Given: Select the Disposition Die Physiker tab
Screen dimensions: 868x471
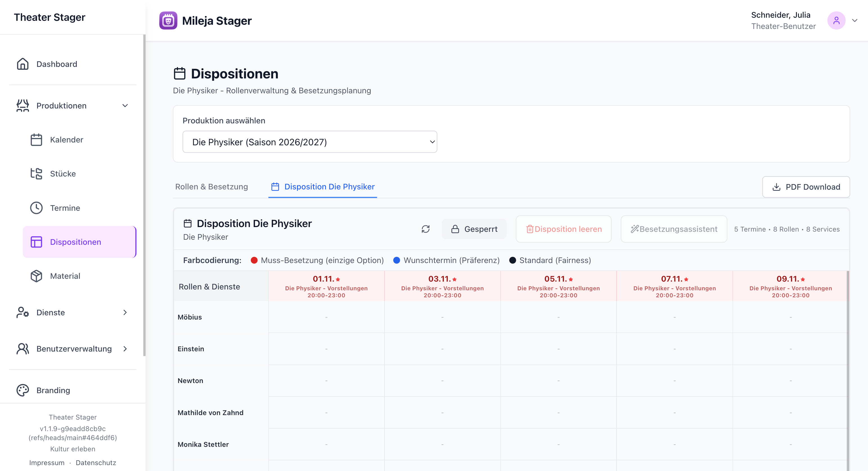Looking at the screenshot, I should click(x=322, y=187).
